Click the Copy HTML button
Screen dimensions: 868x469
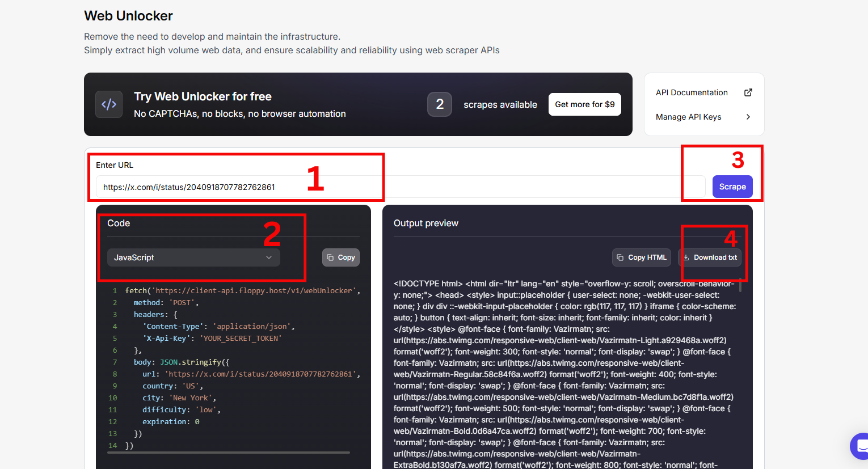[x=641, y=257]
